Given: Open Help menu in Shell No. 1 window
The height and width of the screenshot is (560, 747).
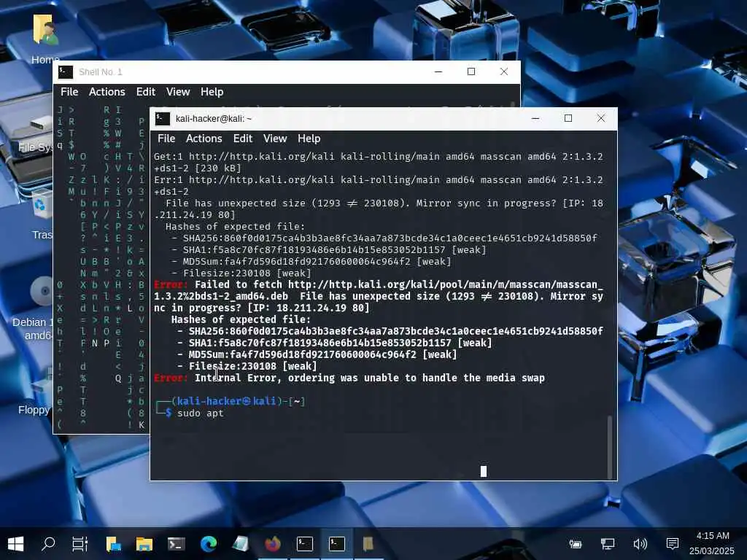Looking at the screenshot, I should 212,92.
